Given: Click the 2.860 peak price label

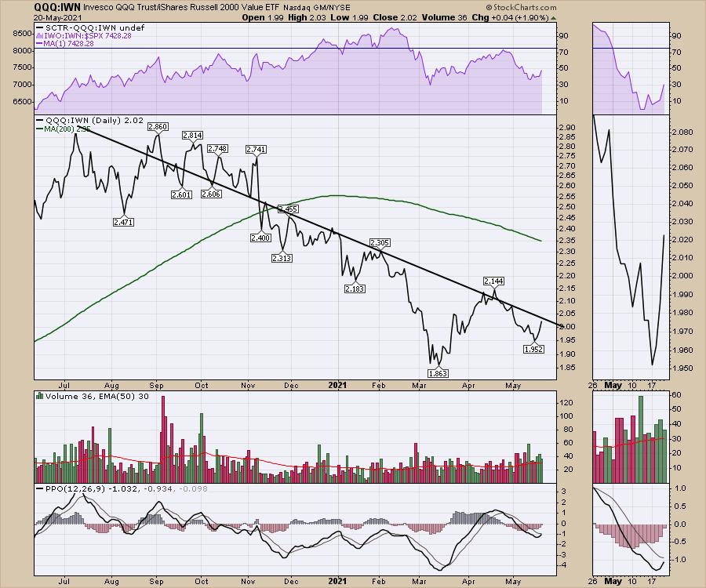Looking at the screenshot, I should [x=158, y=127].
